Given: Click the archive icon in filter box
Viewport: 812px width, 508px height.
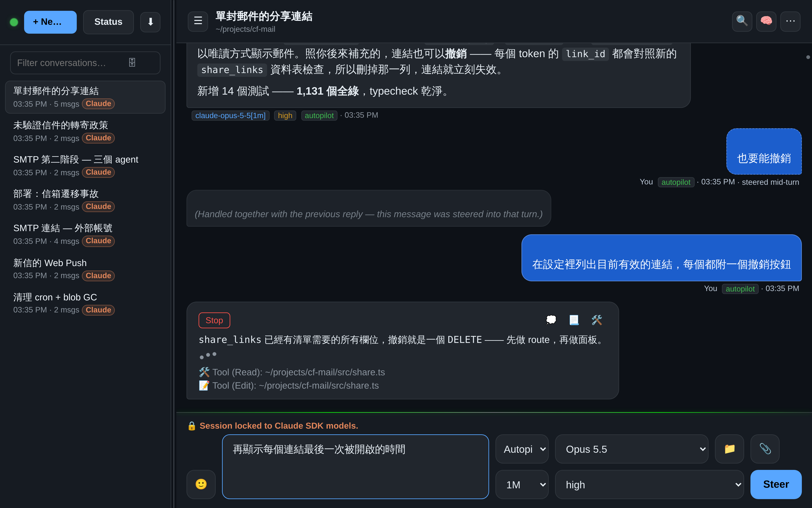Looking at the screenshot, I should [x=132, y=62].
